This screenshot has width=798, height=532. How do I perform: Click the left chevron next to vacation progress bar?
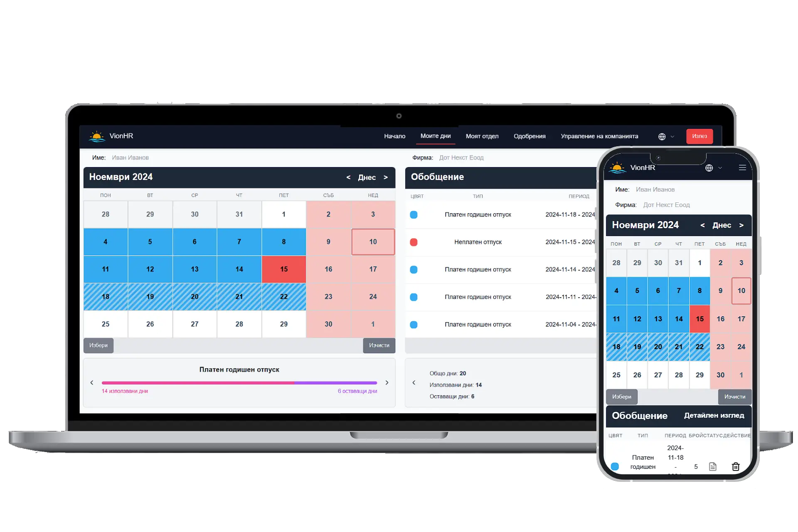point(93,382)
